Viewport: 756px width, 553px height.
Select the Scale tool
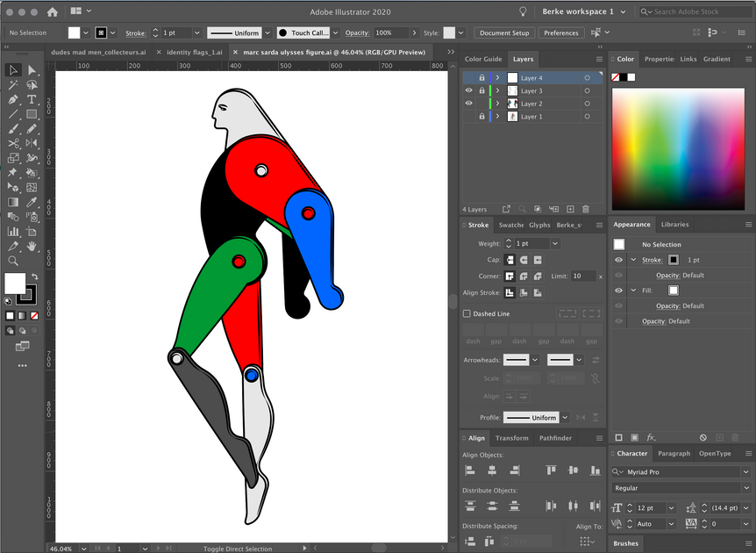[13, 158]
